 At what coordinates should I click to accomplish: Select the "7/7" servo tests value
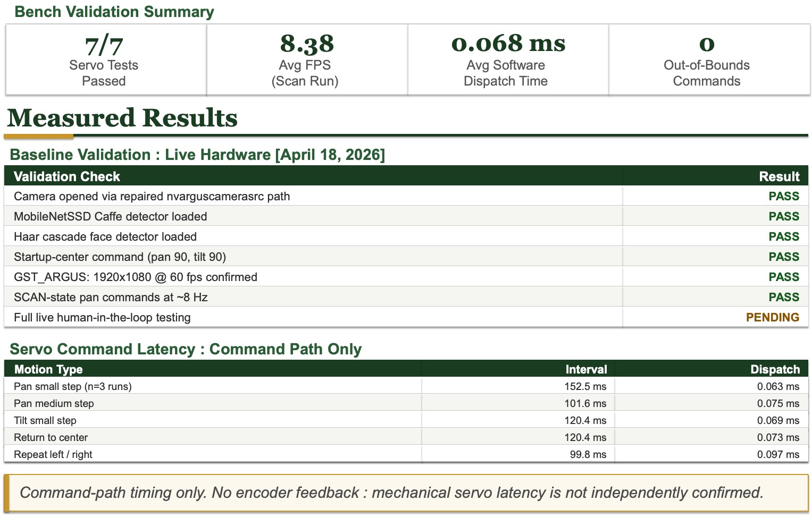tap(104, 46)
